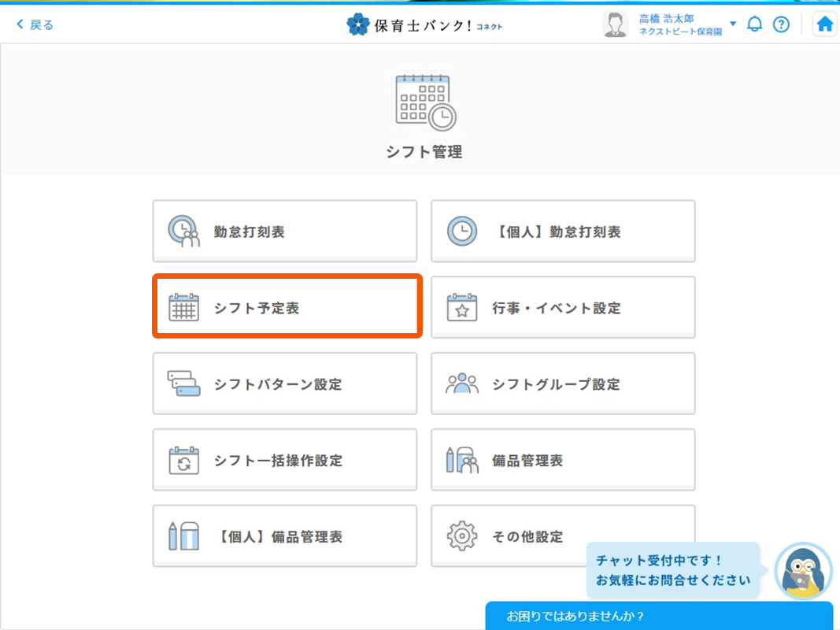Open the notification bell icon

tap(754, 24)
